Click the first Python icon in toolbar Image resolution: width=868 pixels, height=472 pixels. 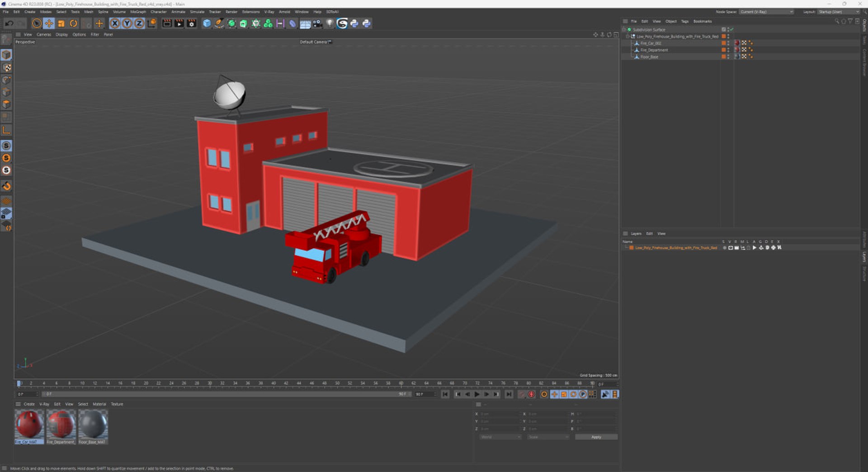coord(354,24)
